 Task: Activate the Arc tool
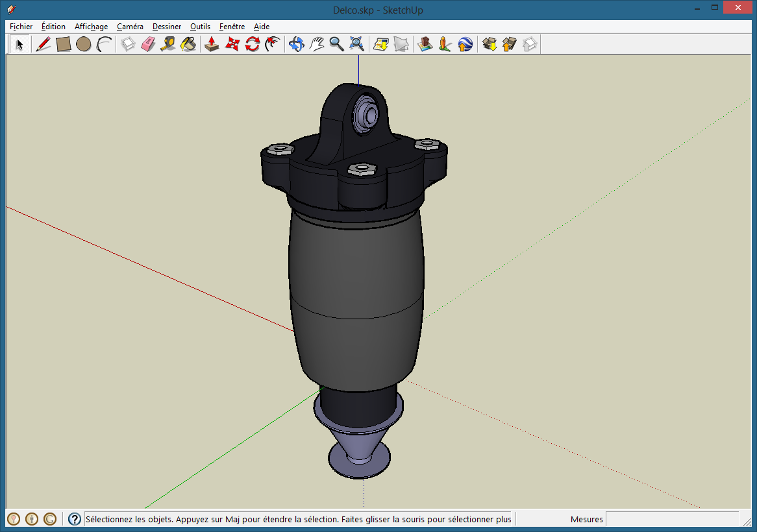pos(104,44)
